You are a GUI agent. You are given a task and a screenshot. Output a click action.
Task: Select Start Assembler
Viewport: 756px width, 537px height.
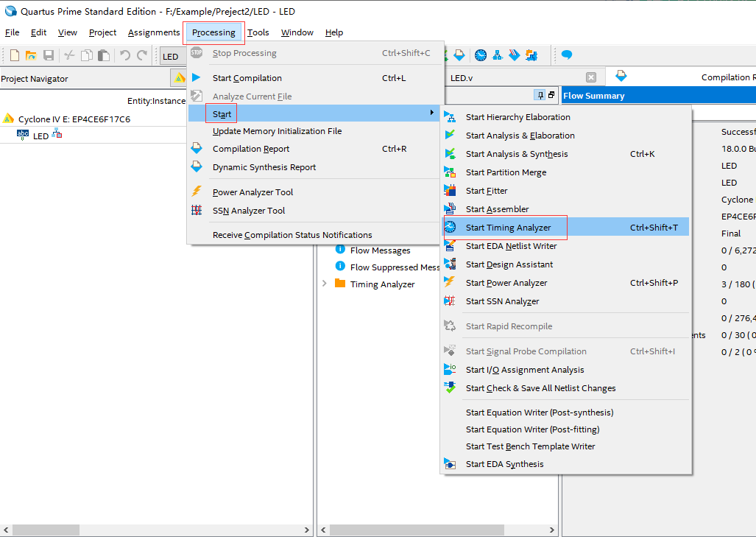pos(566,209)
